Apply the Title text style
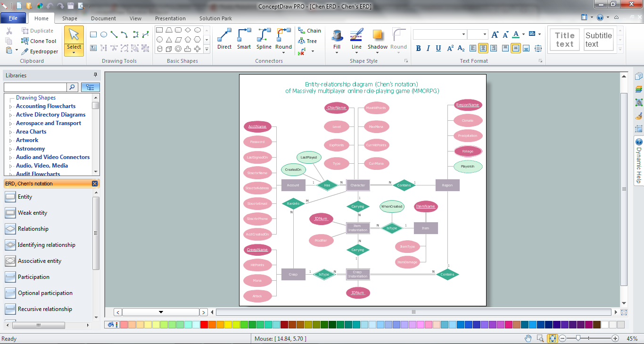The image size is (644, 344). click(x=564, y=40)
